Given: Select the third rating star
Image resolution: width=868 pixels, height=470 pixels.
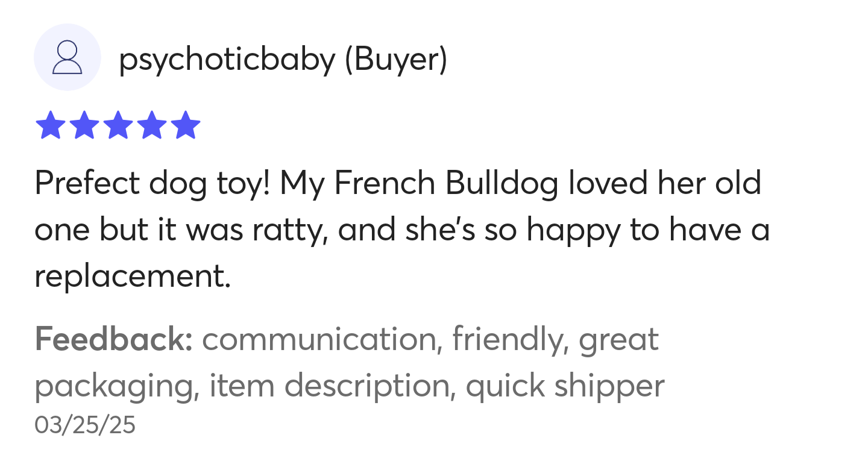Looking at the screenshot, I should pos(118,125).
